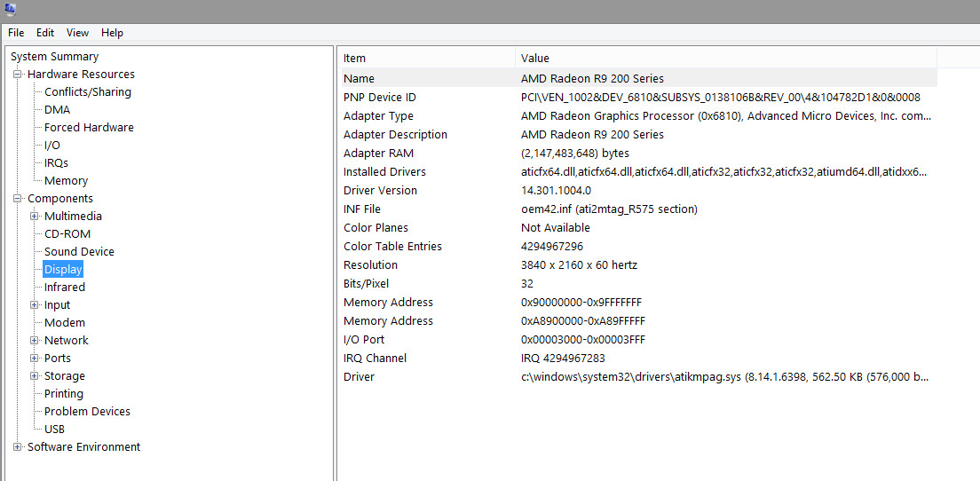Select the Software Environment label

[83, 447]
